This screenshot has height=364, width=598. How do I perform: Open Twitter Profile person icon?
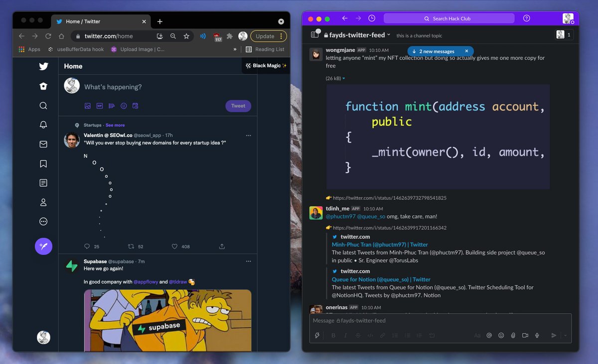[x=43, y=202]
